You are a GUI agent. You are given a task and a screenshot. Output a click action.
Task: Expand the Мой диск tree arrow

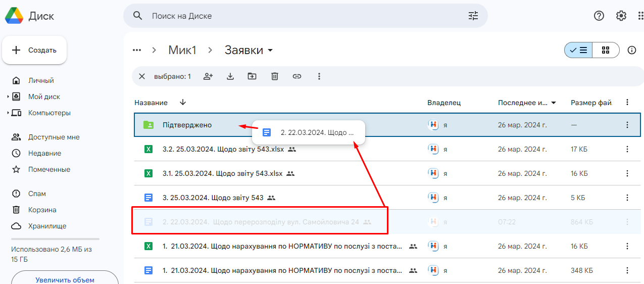(8, 97)
